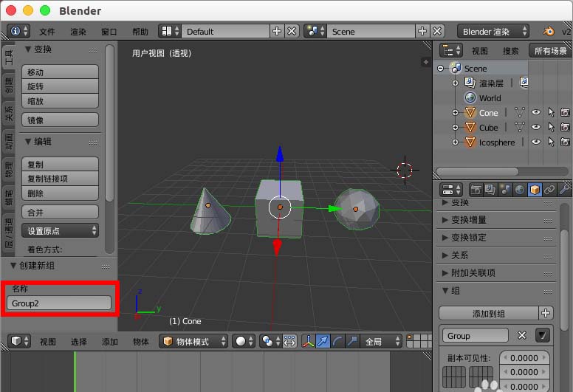Delete the current Scene

[x=437, y=32]
